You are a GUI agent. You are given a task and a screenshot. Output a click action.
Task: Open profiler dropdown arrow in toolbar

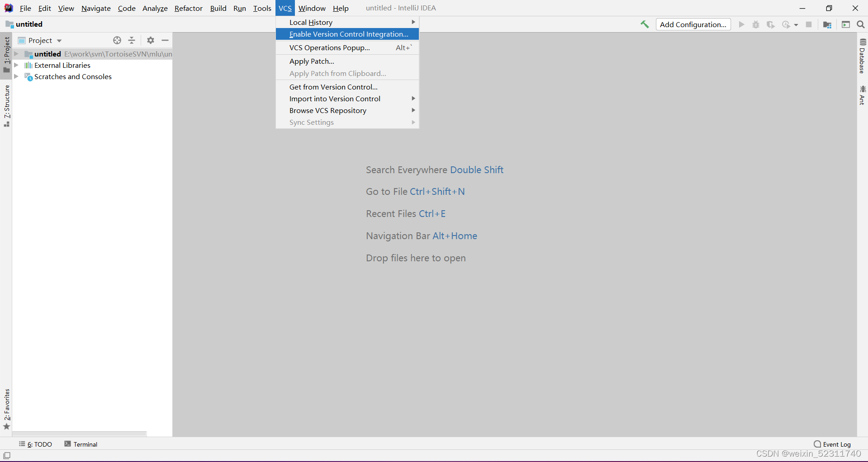pos(796,25)
